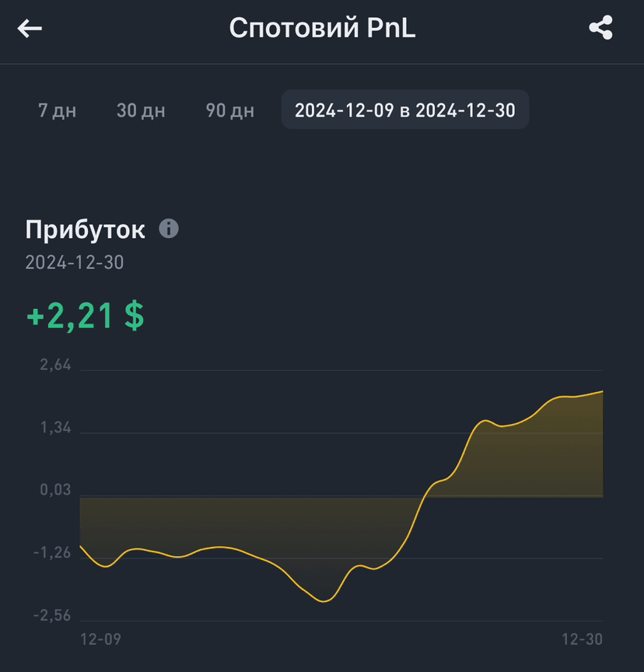
Task: Tap the 2,64 y-axis label
Action: [55, 365]
